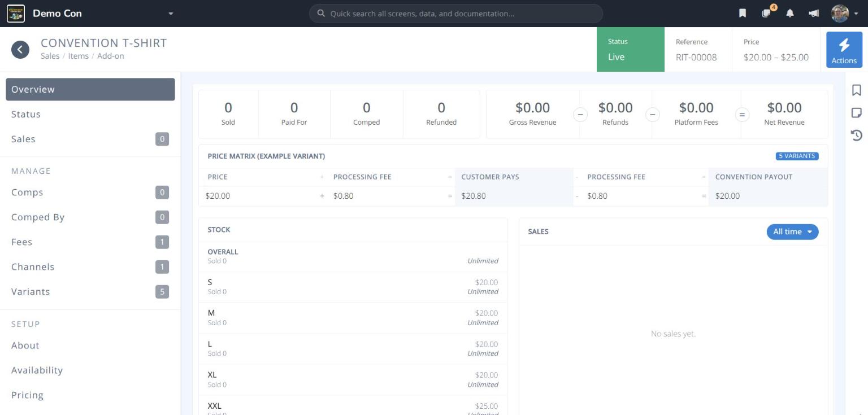Open the stacked cards icon with badge 4
This screenshot has width=868, height=415.
tap(767, 13)
